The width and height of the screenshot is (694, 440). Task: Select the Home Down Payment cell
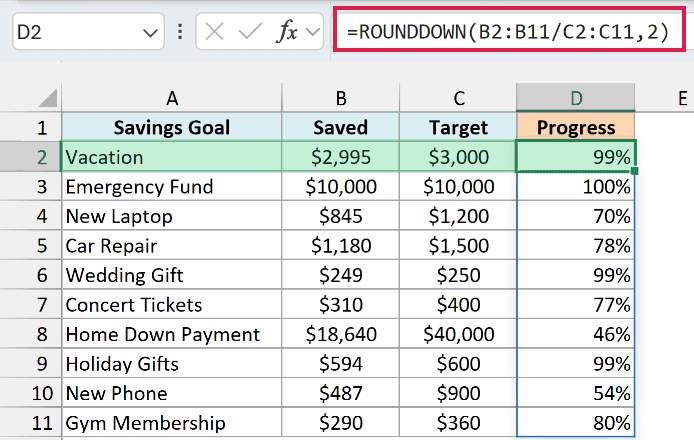(172, 334)
